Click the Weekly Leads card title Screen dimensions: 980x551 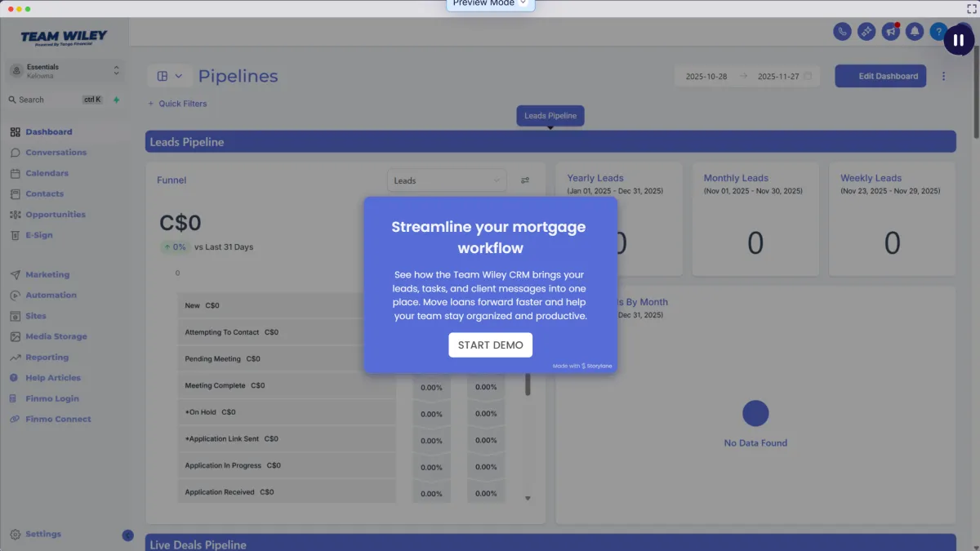[871, 178]
